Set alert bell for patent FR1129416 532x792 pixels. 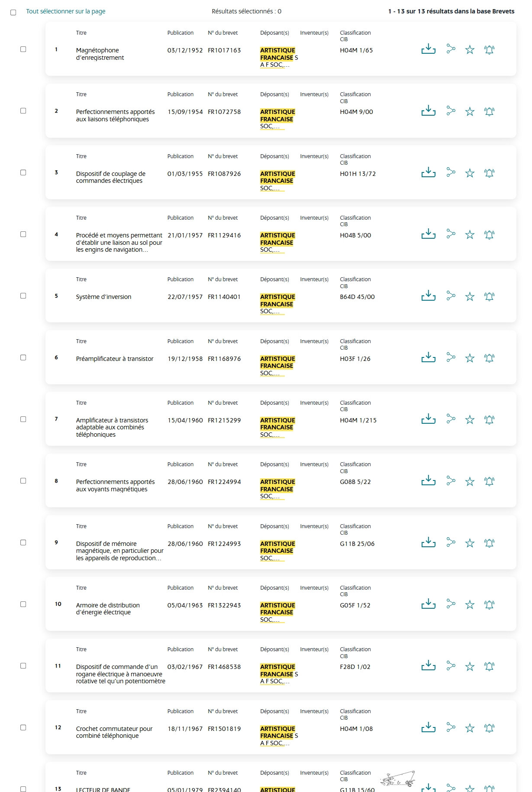click(489, 235)
